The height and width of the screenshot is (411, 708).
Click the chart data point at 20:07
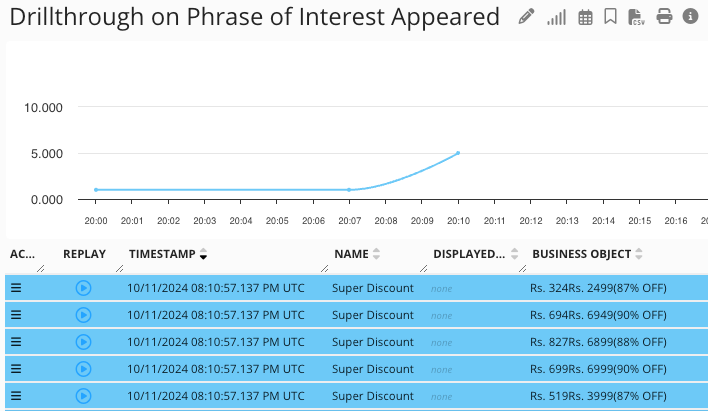tap(349, 189)
